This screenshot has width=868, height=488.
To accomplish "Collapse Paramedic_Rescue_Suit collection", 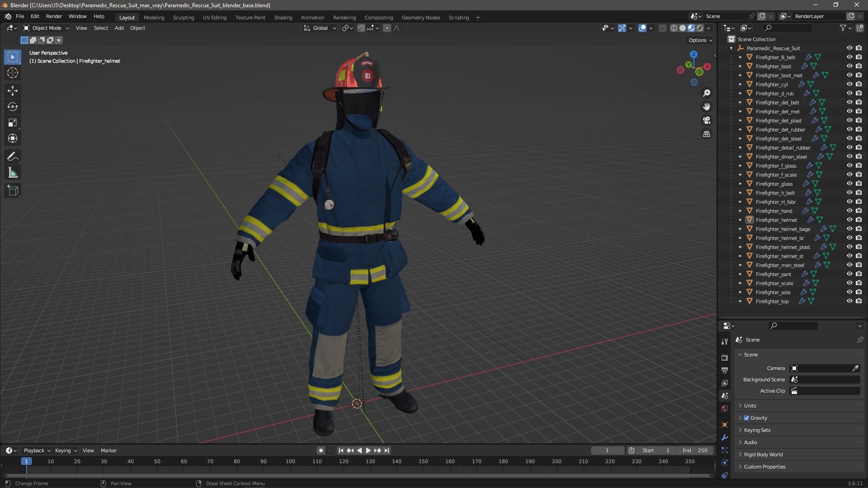I will 731,48.
